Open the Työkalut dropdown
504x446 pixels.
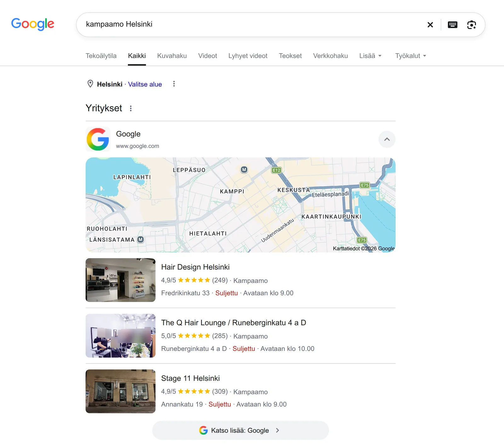[411, 56]
